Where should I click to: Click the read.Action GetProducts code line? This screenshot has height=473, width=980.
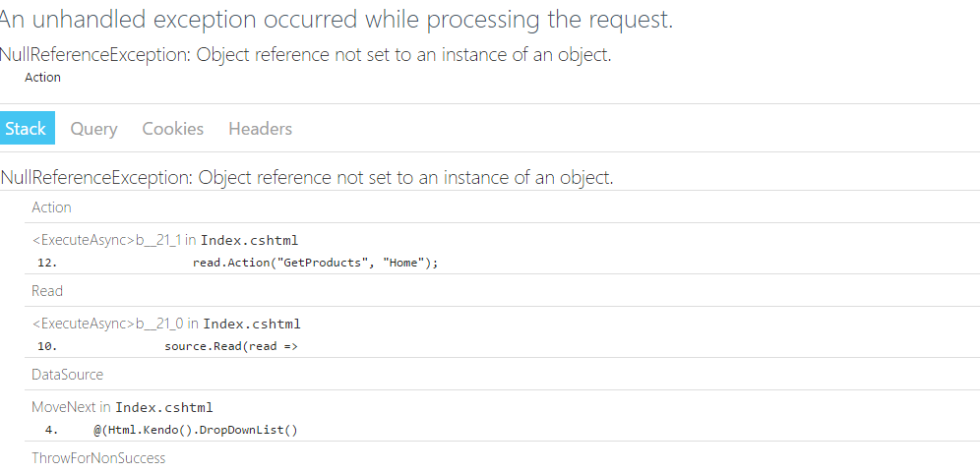(x=315, y=263)
